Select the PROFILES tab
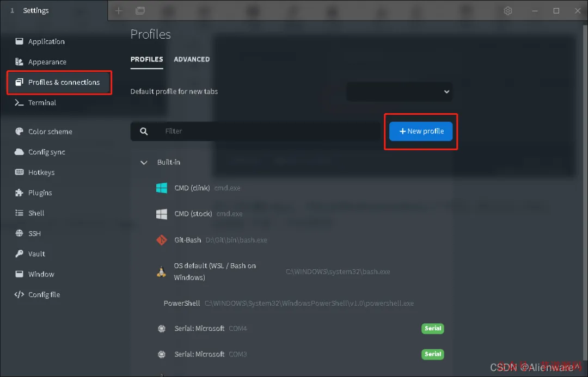Viewport: 588px width, 377px height. [x=146, y=59]
